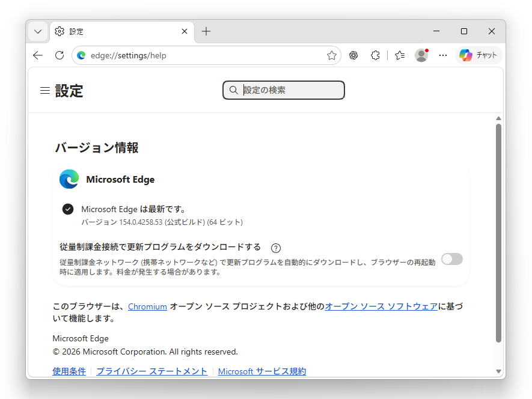This screenshot has width=532, height=399.
Task: Close the Edge window
Action: pyautogui.click(x=492, y=31)
